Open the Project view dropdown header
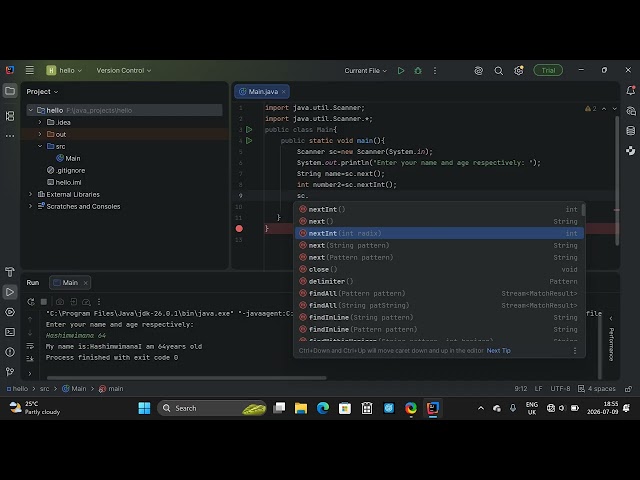This screenshot has width=640, height=480. 42,91
